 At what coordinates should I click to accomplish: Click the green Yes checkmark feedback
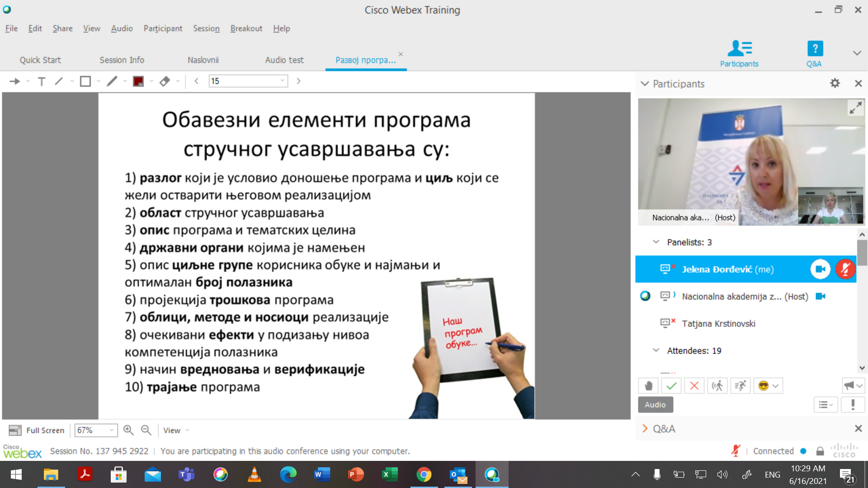[671, 386]
